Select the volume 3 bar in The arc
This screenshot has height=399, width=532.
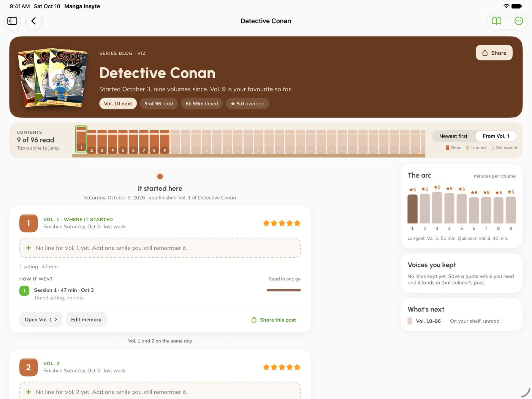(437, 207)
